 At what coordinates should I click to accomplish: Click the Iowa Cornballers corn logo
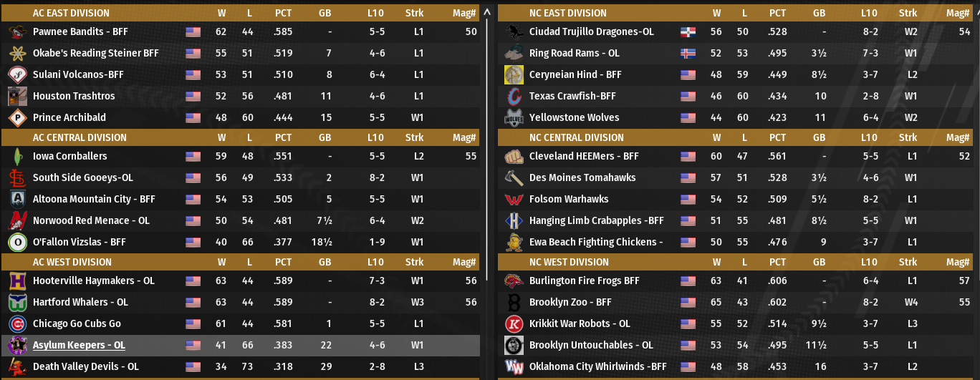tap(16, 156)
